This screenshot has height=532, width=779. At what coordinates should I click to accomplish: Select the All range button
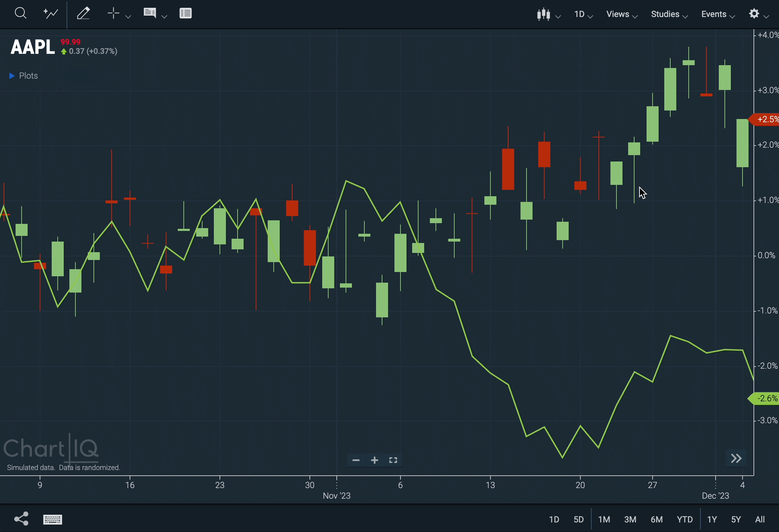760,520
